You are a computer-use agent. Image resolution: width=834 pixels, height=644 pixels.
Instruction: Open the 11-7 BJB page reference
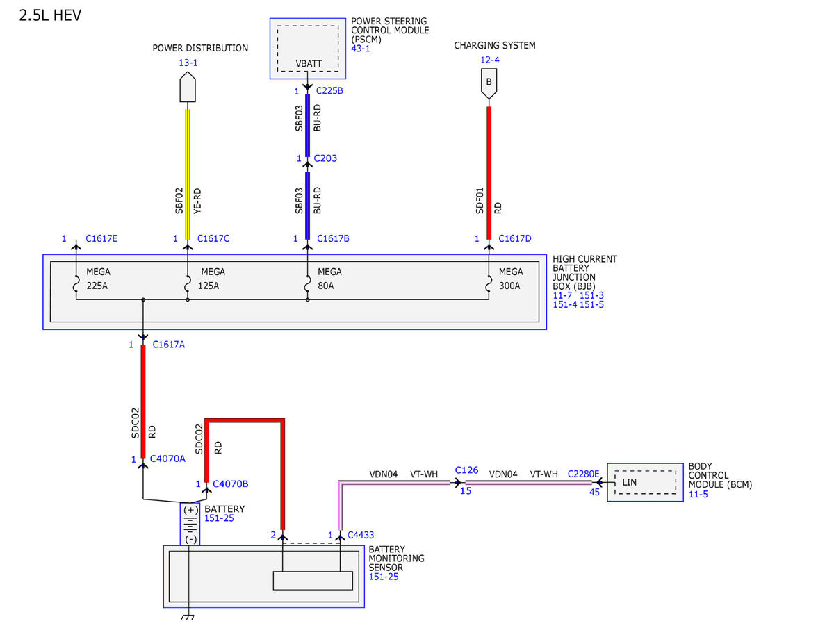click(x=562, y=296)
